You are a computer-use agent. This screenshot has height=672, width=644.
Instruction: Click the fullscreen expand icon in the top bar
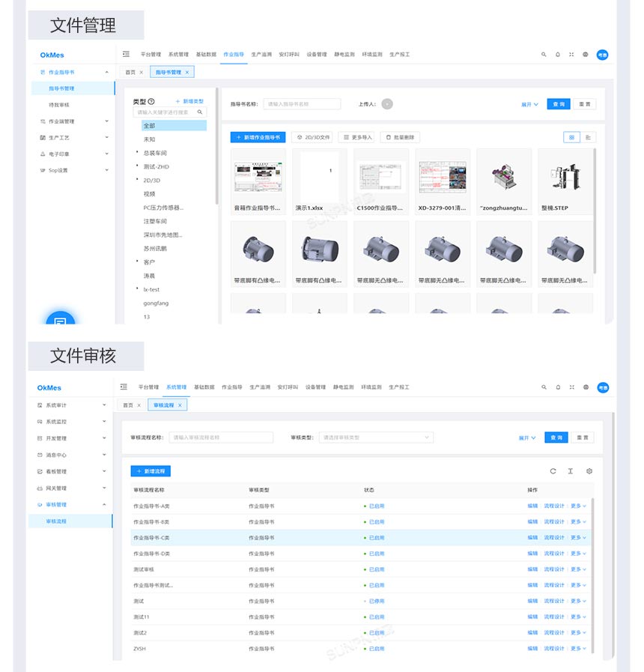(x=571, y=54)
